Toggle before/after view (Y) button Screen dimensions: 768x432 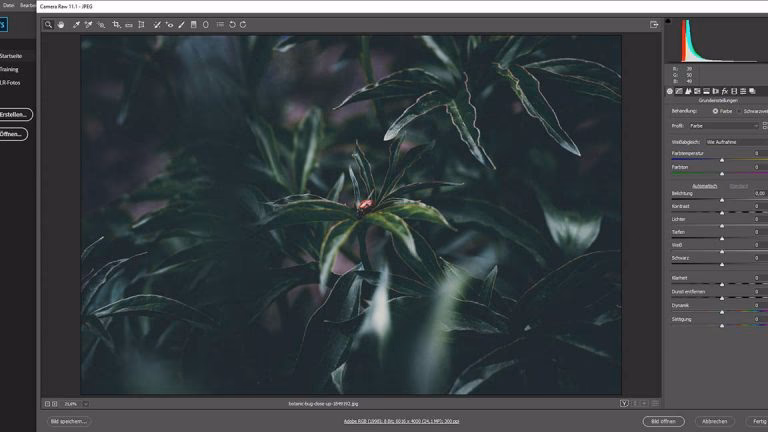[x=623, y=403]
